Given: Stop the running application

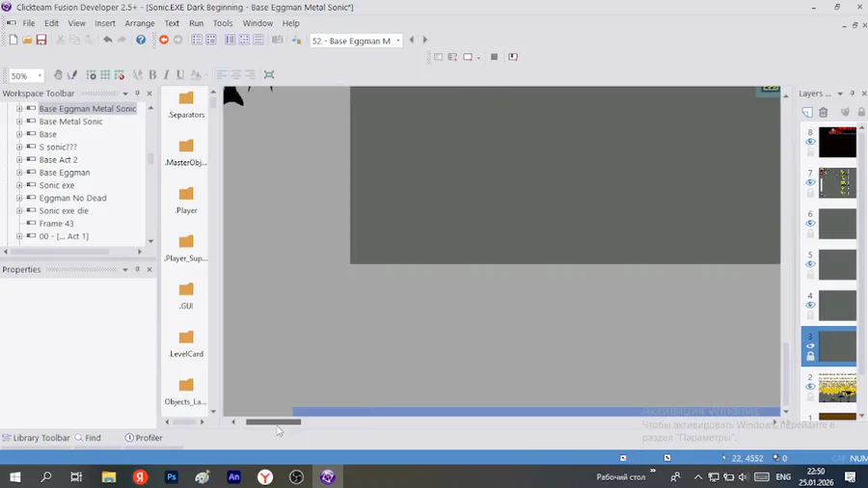Looking at the screenshot, I should (495, 57).
